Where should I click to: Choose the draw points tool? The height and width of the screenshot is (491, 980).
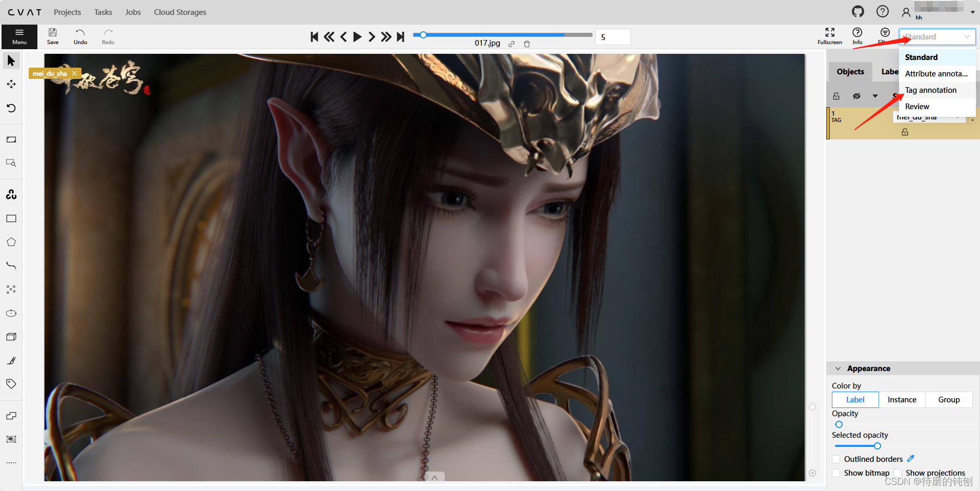pyautogui.click(x=11, y=289)
